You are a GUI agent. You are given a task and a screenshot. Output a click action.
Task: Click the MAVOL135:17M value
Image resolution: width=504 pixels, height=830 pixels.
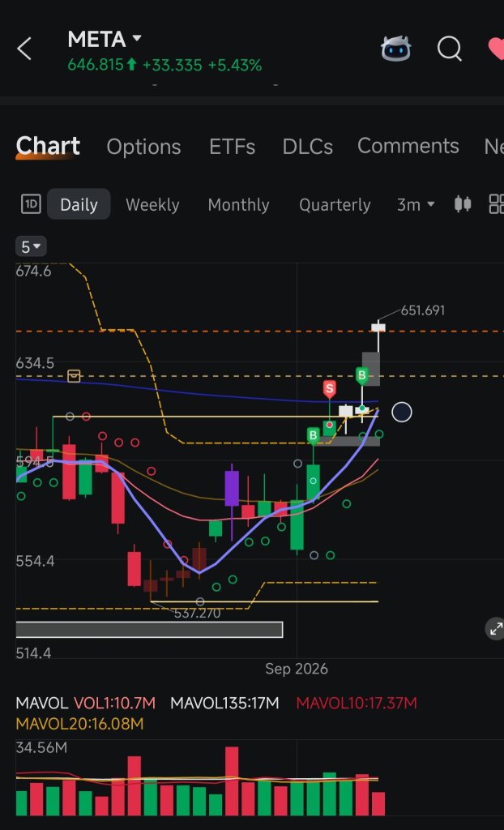click(224, 704)
